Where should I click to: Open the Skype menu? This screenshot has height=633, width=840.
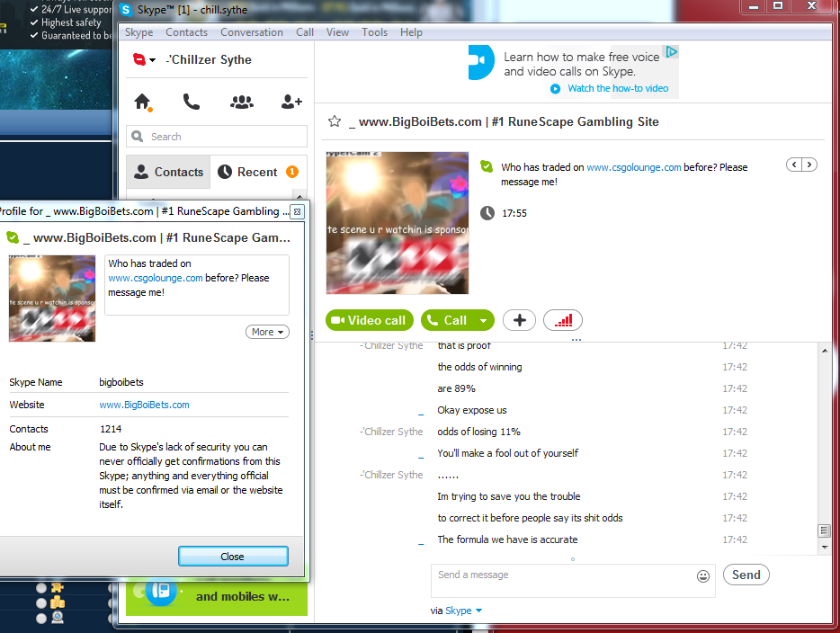pos(139,32)
